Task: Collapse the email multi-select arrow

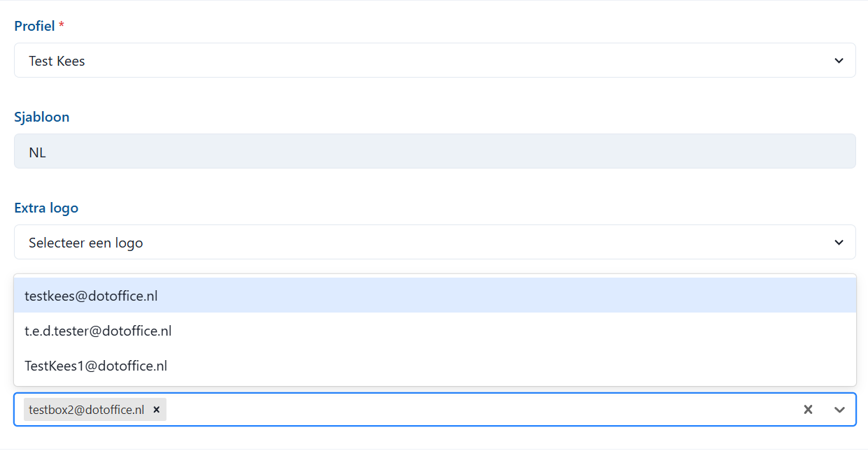Action: [x=840, y=410]
